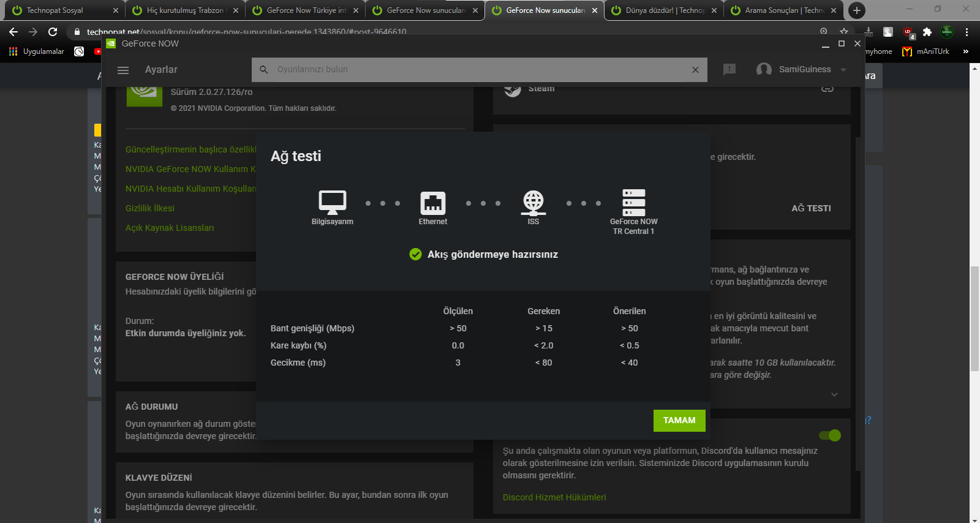Click the Bilgisayarım computer icon
980x523 pixels.
(333, 202)
